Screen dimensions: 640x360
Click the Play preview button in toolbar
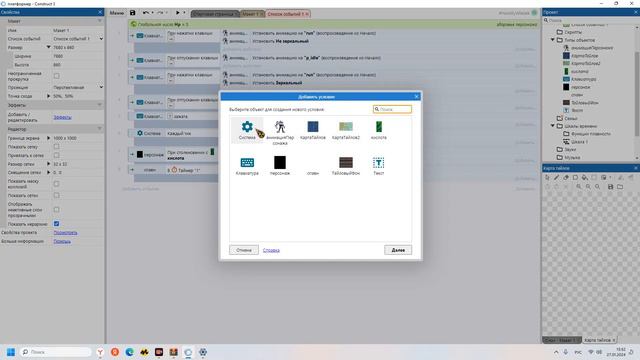pos(178,13)
